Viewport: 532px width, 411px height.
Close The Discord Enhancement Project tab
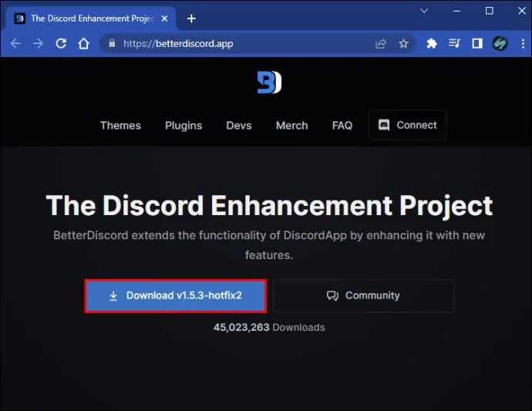click(164, 19)
